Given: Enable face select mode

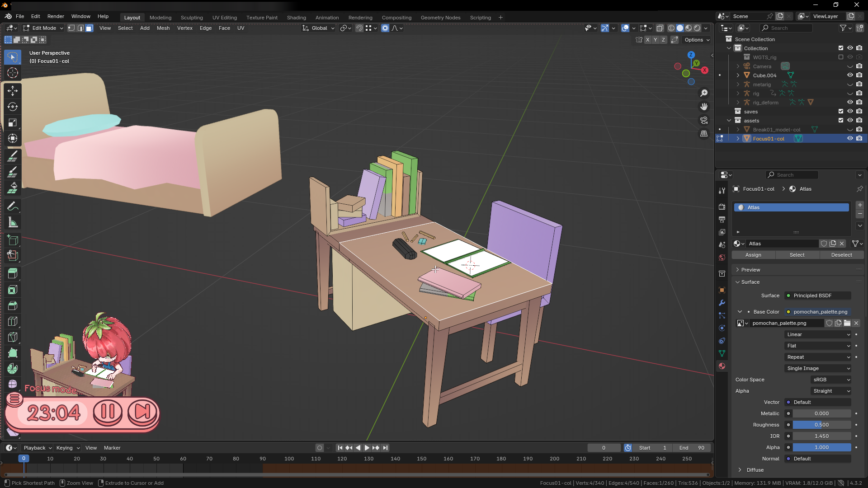Looking at the screenshot, I should 90,28.
